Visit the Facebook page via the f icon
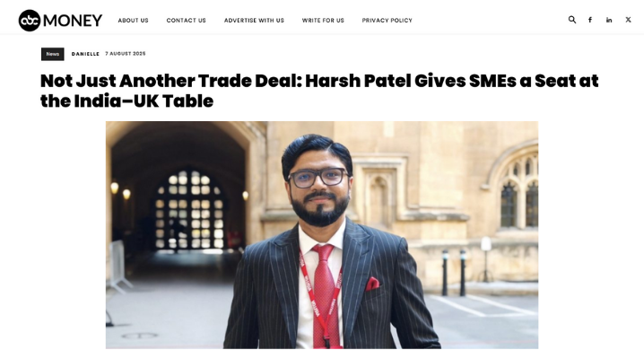 pos(590,20)
